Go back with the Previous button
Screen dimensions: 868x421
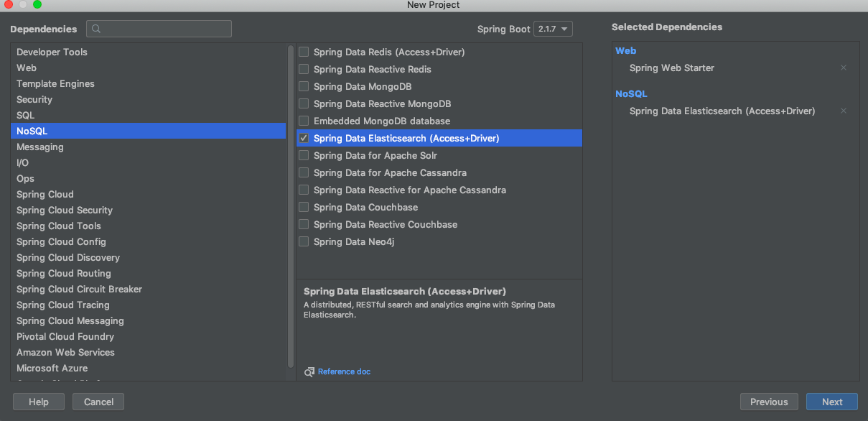pos(769,402)
